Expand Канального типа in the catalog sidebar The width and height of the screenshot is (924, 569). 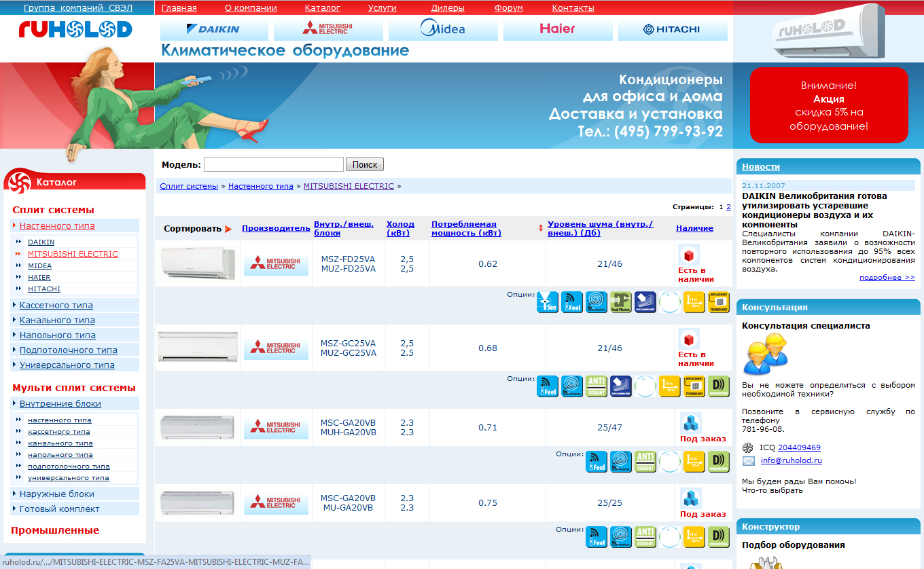pos(57,320)
